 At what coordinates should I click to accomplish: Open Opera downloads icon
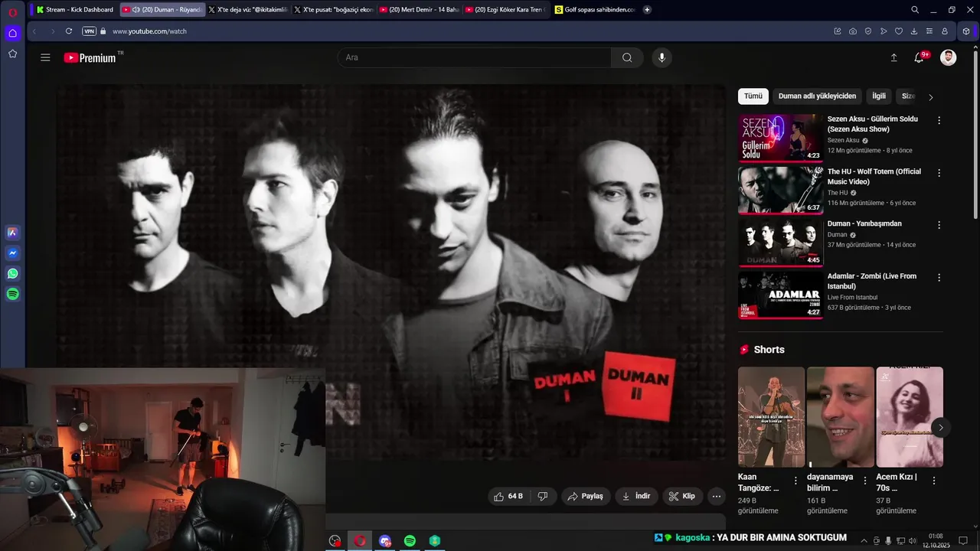(914, 31)
